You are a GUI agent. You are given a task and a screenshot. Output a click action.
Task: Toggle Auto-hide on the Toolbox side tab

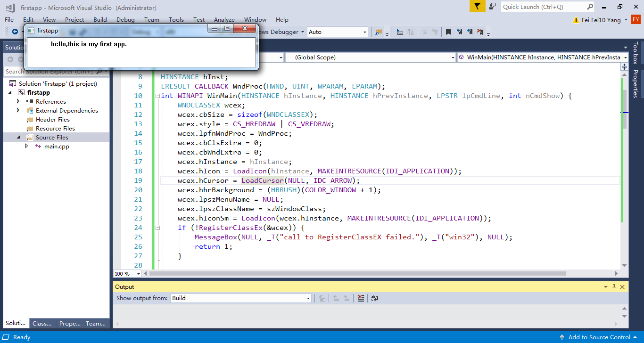coord(638,53)
